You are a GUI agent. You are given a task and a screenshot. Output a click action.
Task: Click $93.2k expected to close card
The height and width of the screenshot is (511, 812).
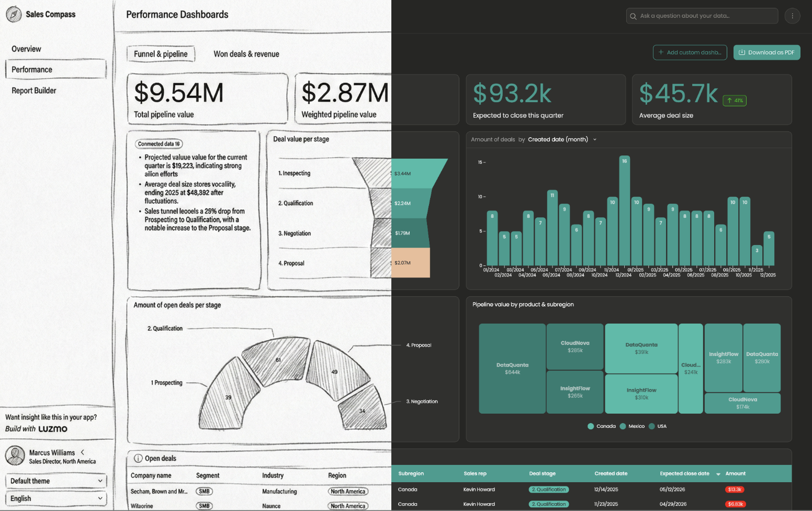(x=546, y=99)
